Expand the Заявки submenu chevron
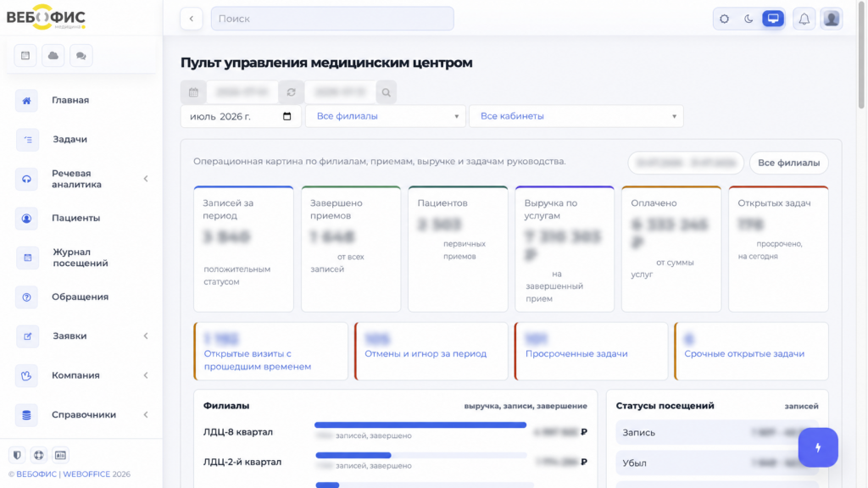Screen dimensions: 868x488 146,336
